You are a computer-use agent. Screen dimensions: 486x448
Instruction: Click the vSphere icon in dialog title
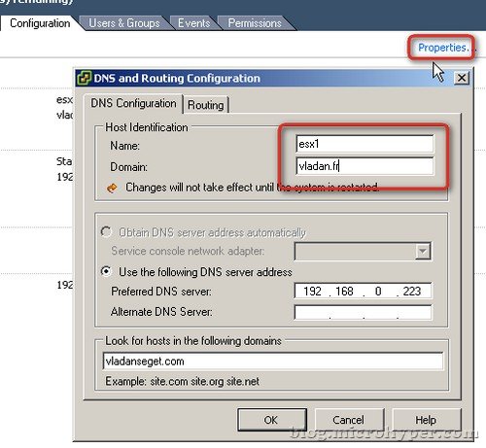click(85, 78)
